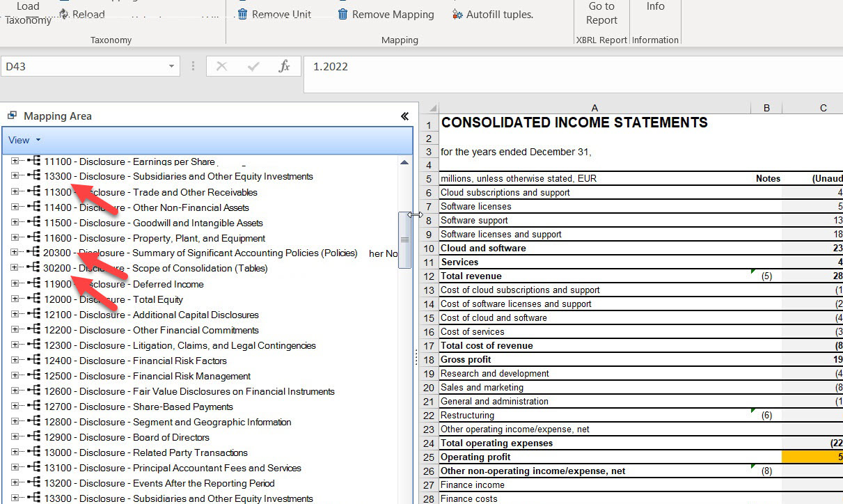The image size is (843, 504).
Task: Expand the 20300 Summary of Significant Accounting Policies node
Action: click(x=15, y=253)
